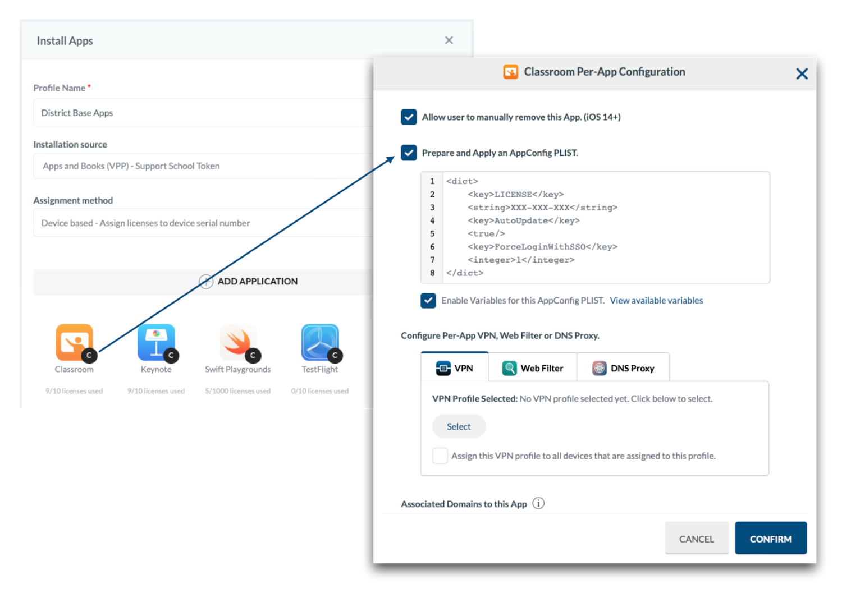Uncheck Allow user to manually remove App
Image resolution: width=851 pixels, height=616 pixels.
pyautogui.click(x=409, y=117)
